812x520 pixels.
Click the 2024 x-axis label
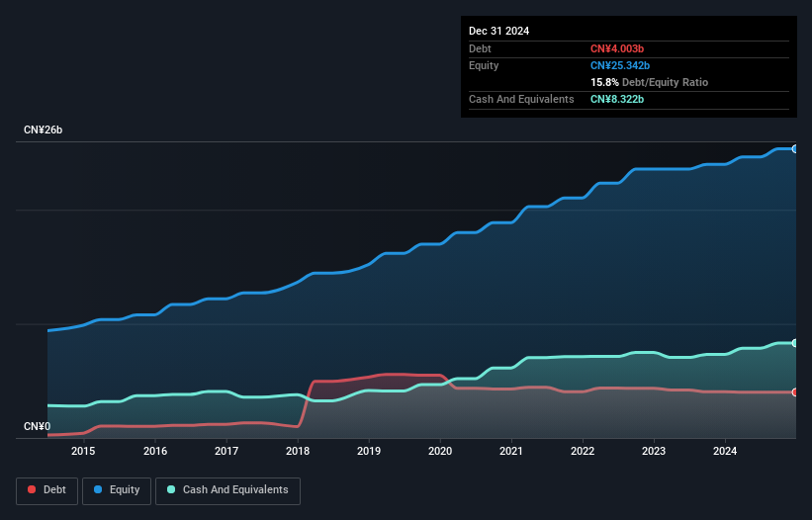pos(725,451)
